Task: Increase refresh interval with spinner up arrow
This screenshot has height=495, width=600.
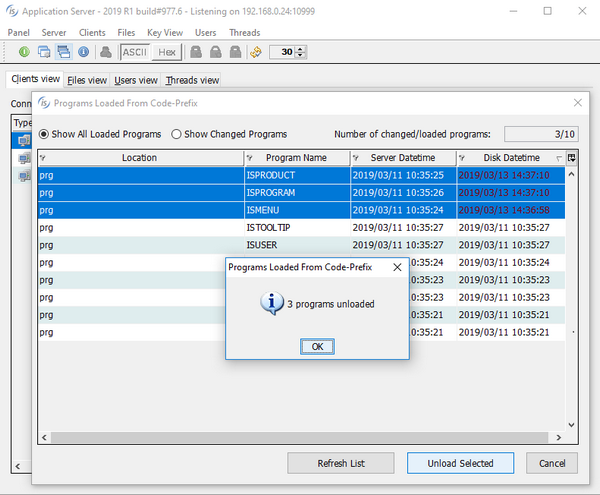Action: (302, 48)
